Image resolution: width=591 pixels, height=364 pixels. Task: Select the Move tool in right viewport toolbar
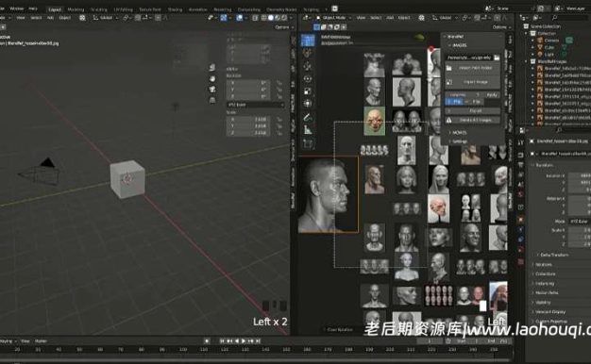(x=308, y=66)
